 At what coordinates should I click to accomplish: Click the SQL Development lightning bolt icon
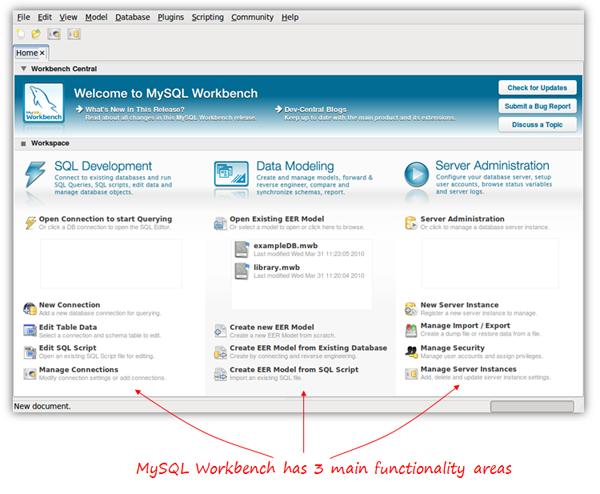tap(35, 174)
